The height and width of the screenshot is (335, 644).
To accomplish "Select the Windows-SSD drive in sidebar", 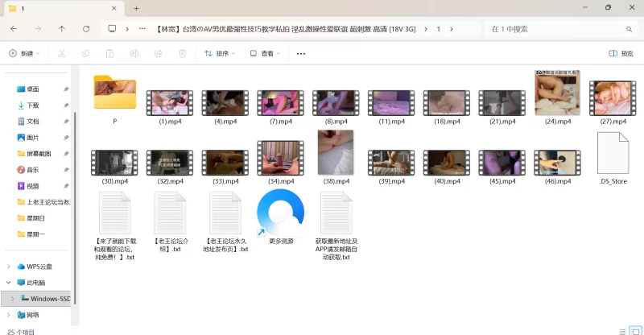I will tap(46, 299).
